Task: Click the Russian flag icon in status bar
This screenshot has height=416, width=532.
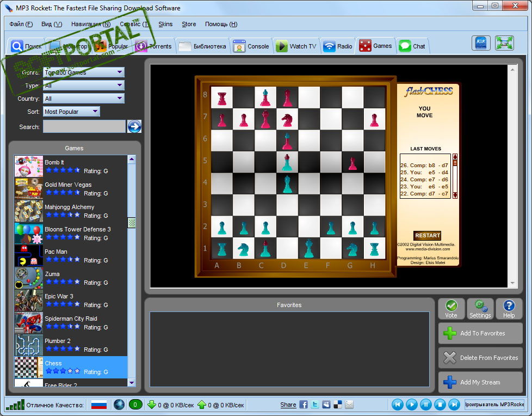Action: tap(99, 405)
